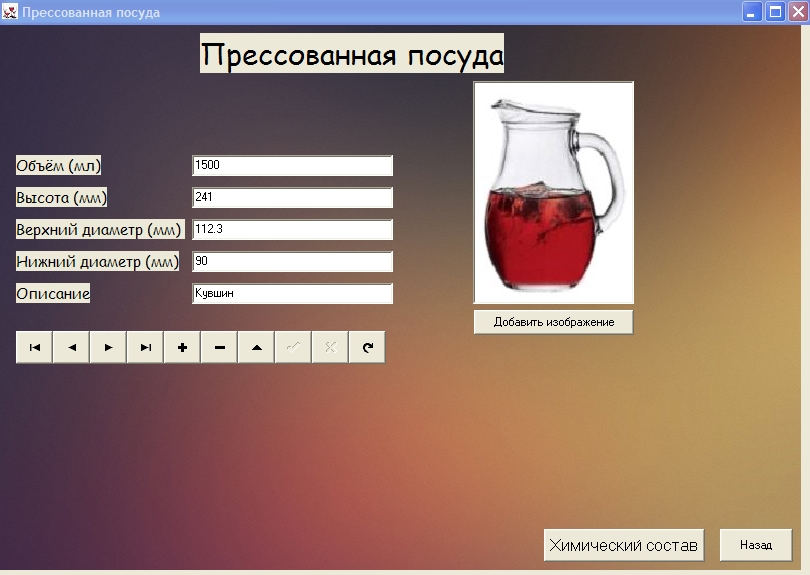Screen dimensions: 810x575
Task: Click the Высота (мм) label
Action: pos(61,197)
